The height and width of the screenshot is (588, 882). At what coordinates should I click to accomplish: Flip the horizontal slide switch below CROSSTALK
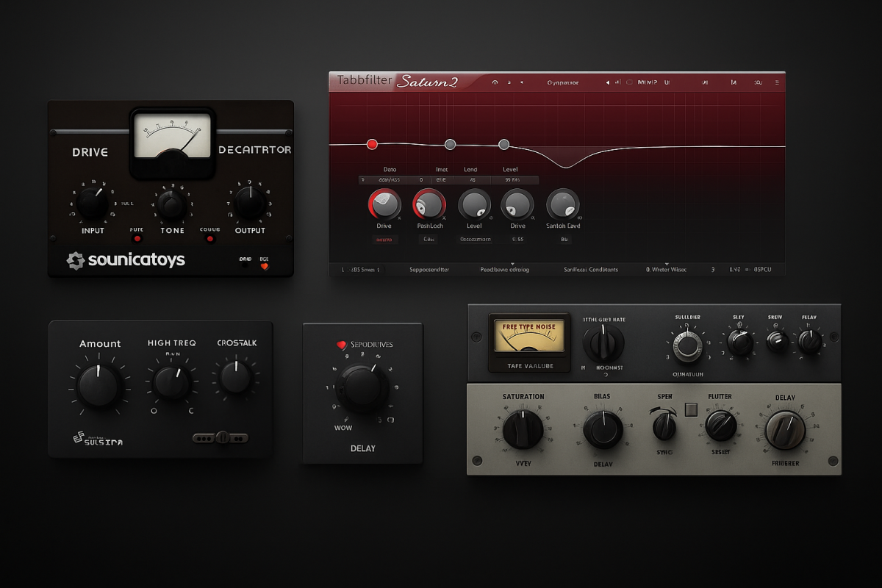click(220, 438)
